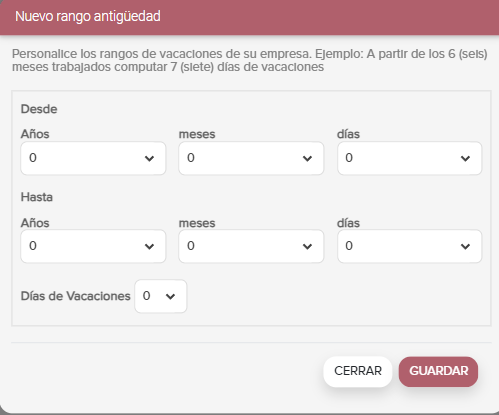The width and height of the screenshot is (499, 415).
Task: Click the Desde section heading
Action: tap(39, 109)
